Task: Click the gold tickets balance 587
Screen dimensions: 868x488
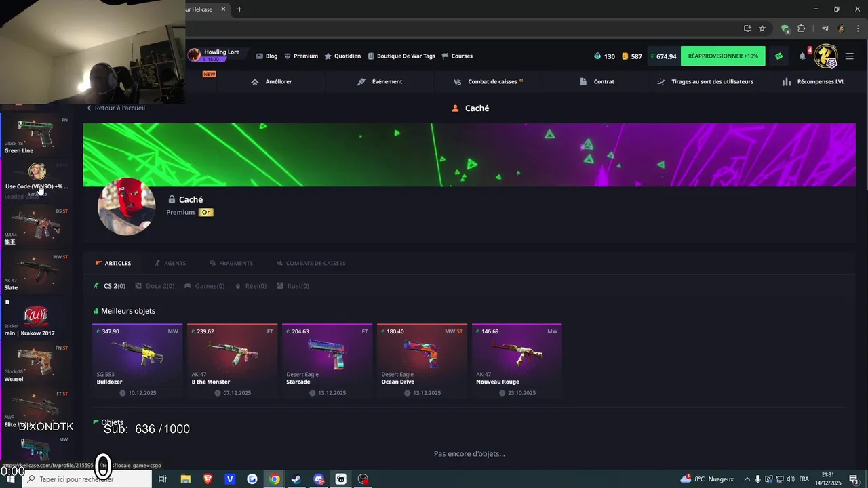Action: [632, 56]
